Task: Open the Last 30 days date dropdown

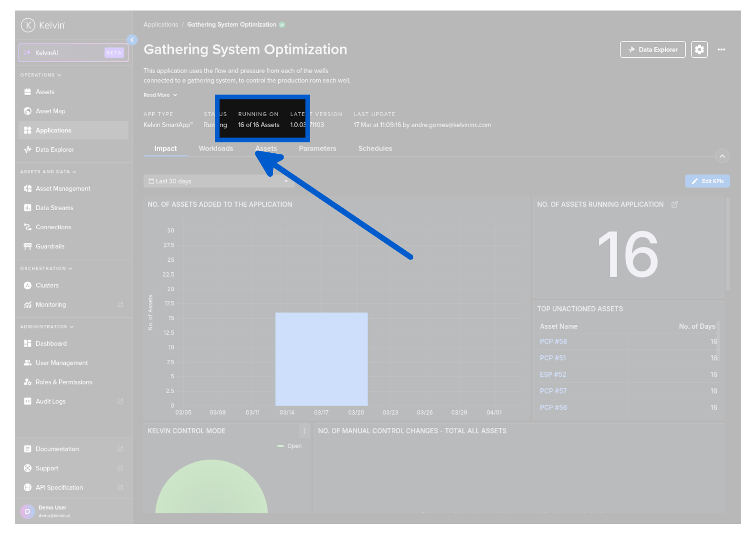Action: (x=219, y=182)
